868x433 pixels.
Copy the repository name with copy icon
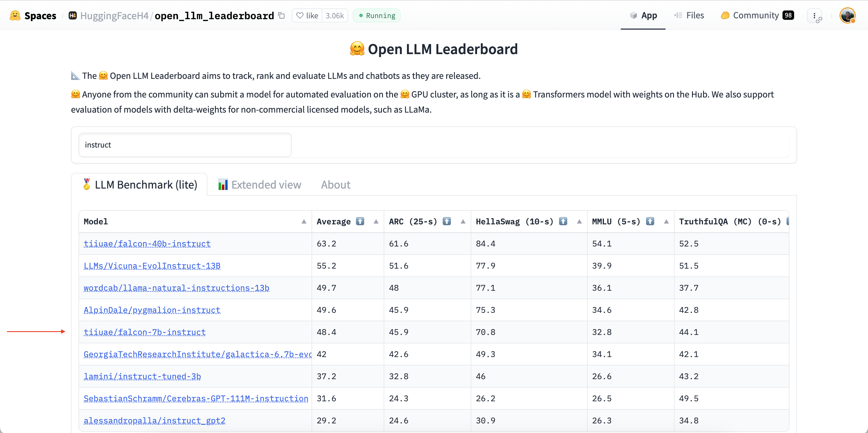pos(281,15)
